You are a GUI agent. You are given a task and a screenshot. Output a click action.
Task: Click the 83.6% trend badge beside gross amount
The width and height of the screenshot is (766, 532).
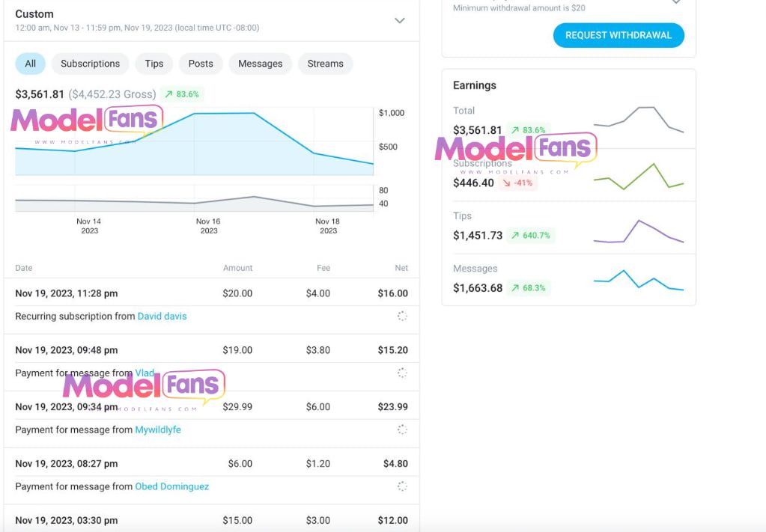[182, 94]
